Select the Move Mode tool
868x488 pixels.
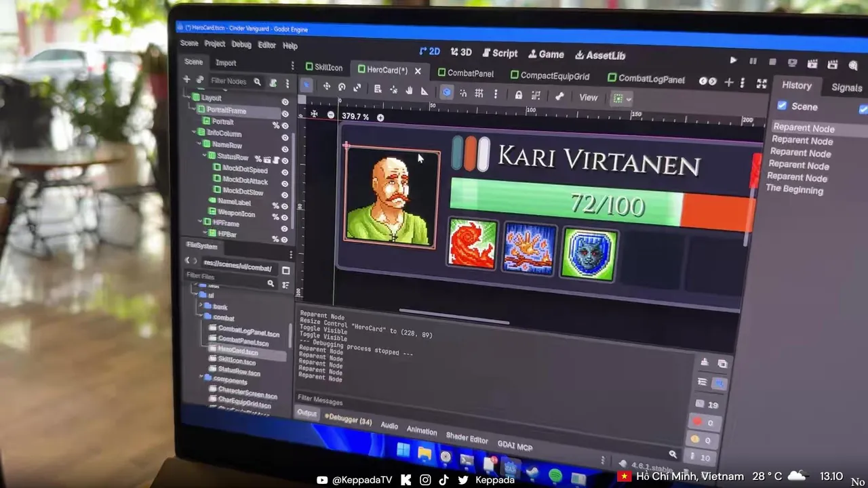coord(327,87)
